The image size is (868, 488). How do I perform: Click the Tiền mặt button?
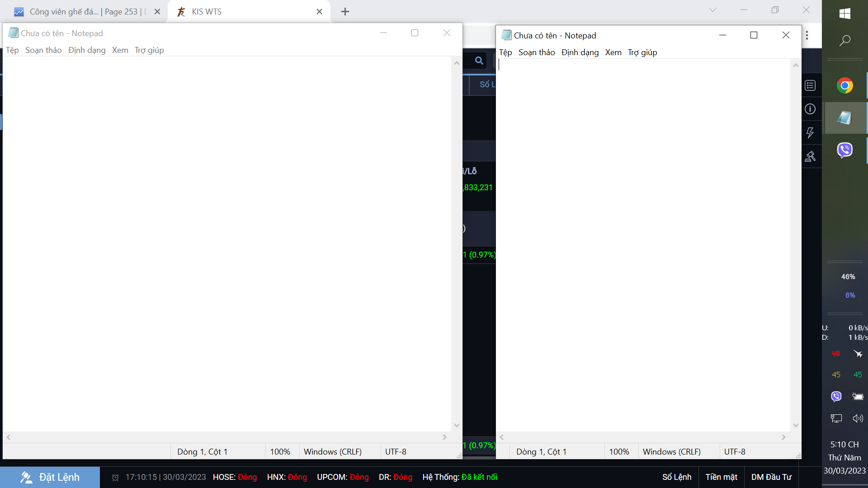721,477
